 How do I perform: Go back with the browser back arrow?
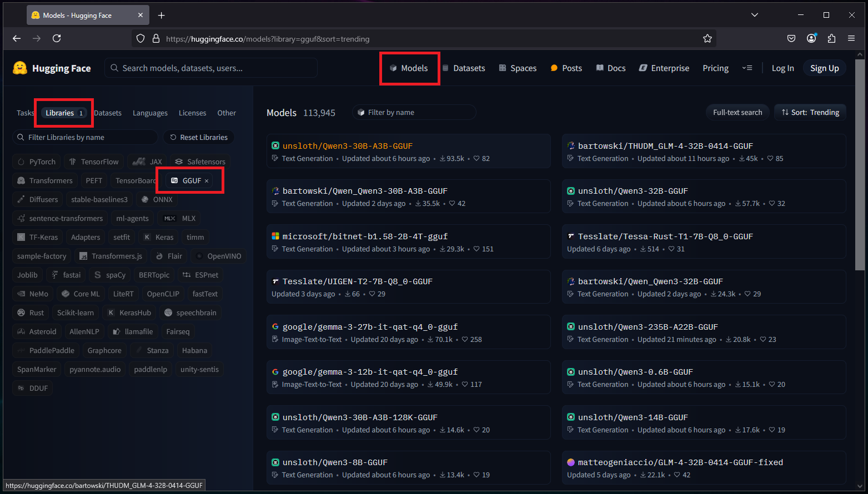pyautogui.click(x=17, y=38)
